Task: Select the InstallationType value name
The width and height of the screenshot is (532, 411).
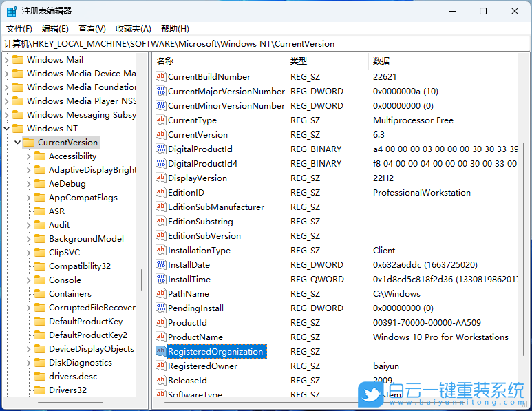Action: [x=199, y=250]
